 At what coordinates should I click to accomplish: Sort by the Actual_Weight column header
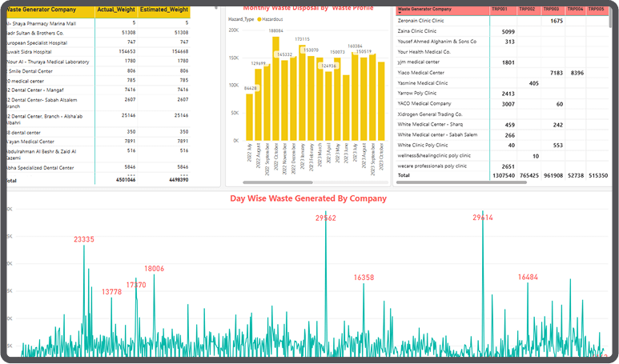[116, 10]
